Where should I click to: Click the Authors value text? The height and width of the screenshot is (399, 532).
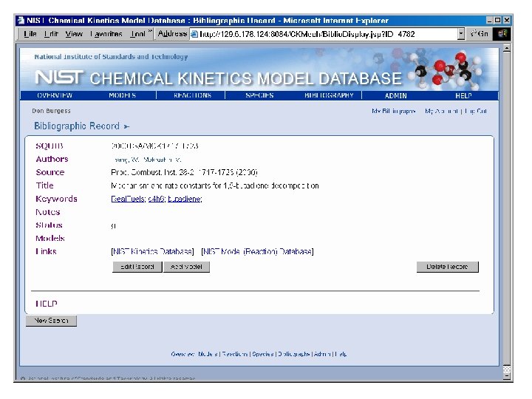coord(147,160)
